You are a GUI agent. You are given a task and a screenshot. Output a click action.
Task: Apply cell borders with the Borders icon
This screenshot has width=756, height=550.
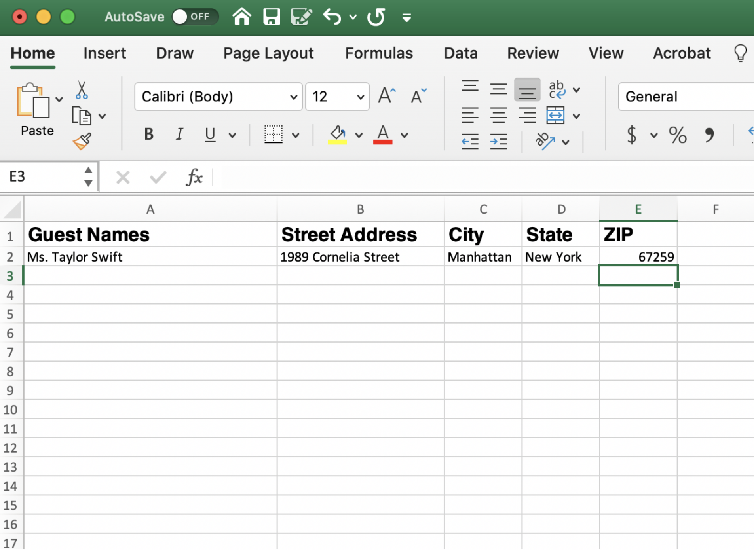[273, 135]
